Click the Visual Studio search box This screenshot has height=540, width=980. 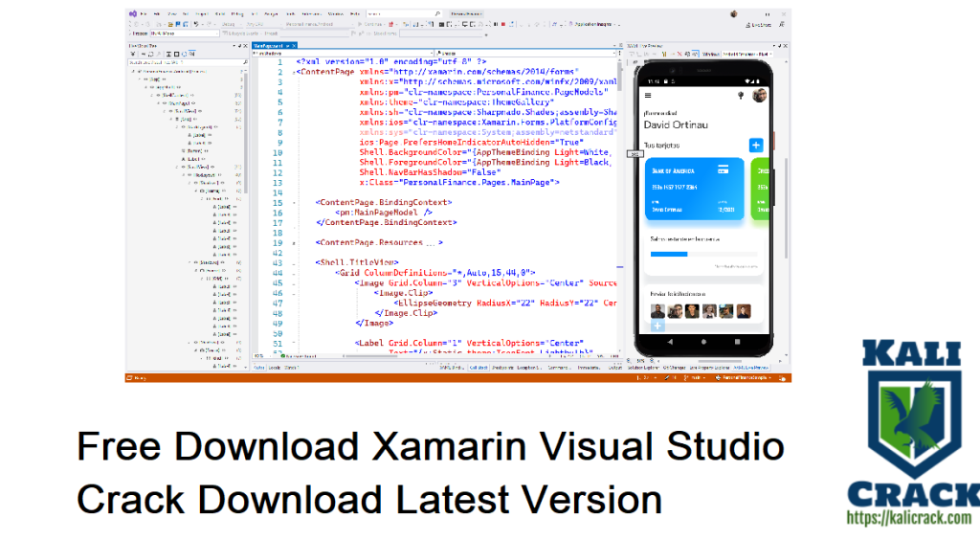pos(405,13)
